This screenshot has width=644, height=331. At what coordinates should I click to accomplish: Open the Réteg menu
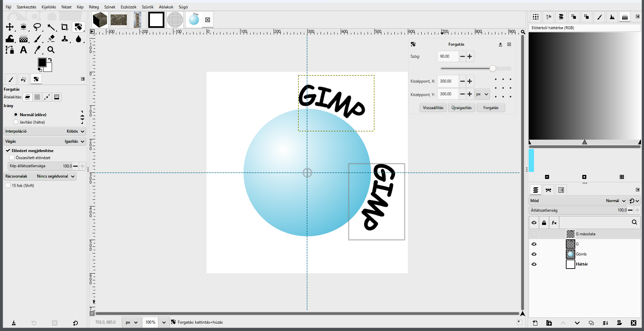coord(94,7)
